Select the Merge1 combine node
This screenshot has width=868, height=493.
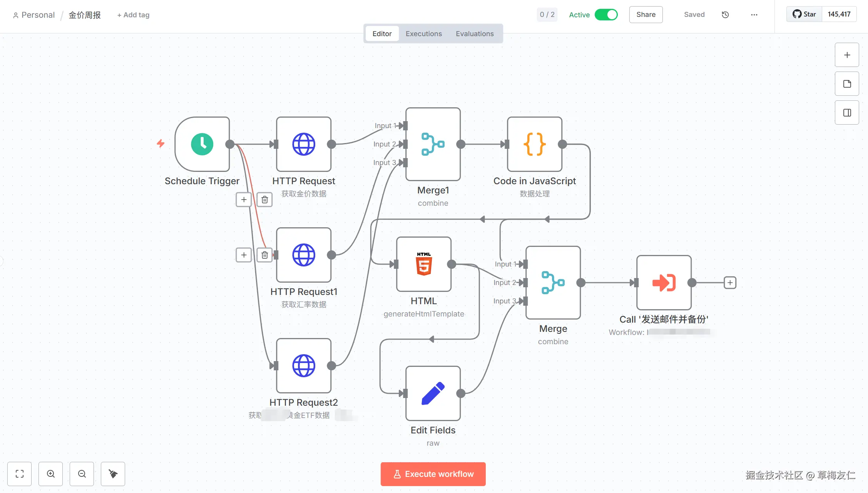(x=433, y=144)
